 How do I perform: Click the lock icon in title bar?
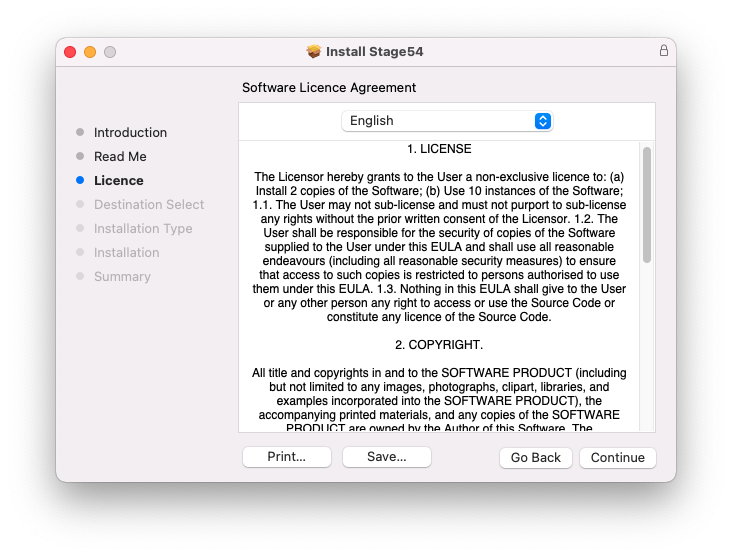click(x=663, y=50)
